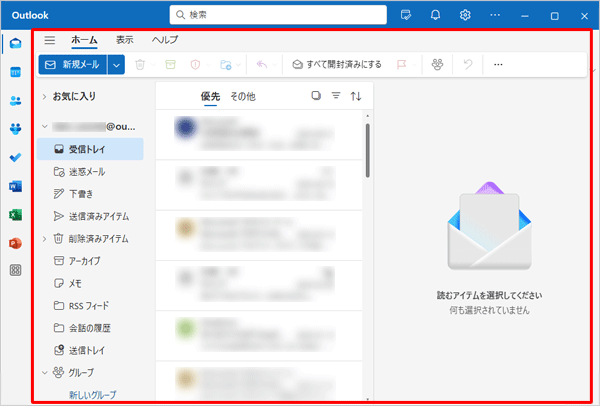Click the title bar ellipsis menu
Screen dimensions: 600x406
tap(495, 15)
